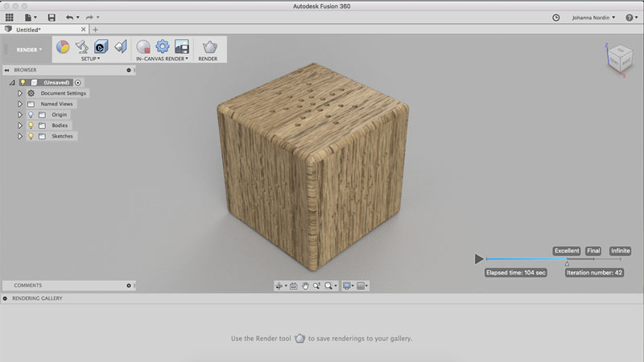Select the Orbit navigation tool
The image size is (644, 362).
point(279,286)
